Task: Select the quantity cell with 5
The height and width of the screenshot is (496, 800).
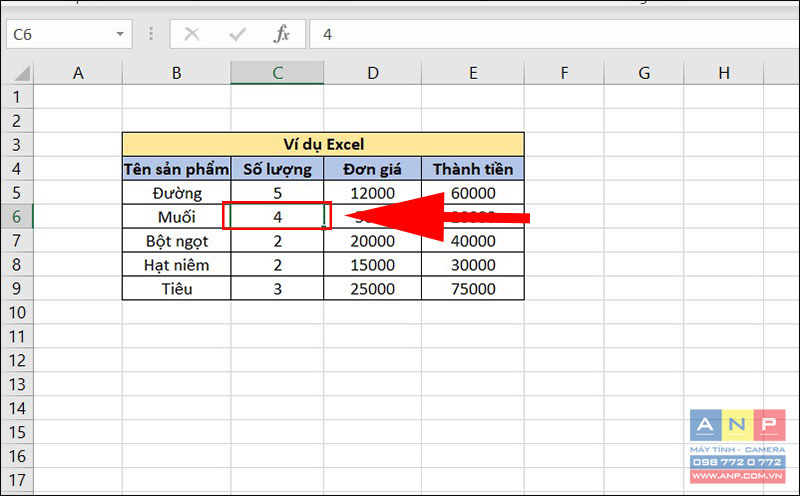Action: pos(277,192)
